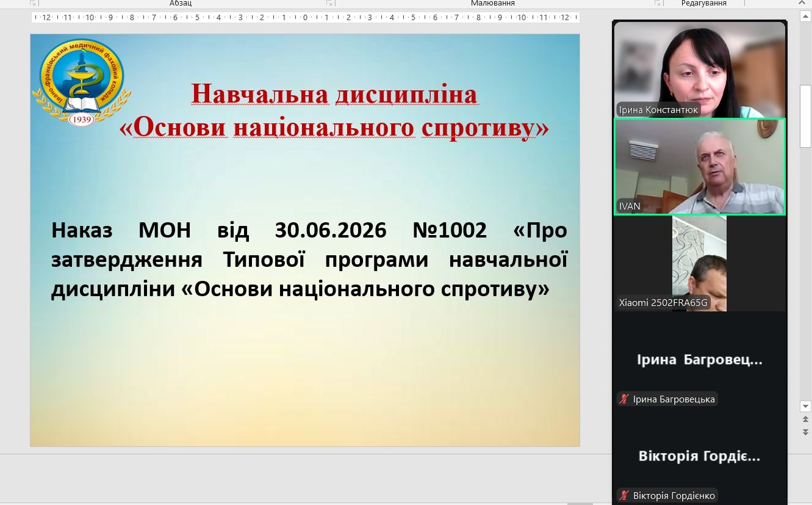Select the Вікторія Гордіє... participant tile

point(700,457)
